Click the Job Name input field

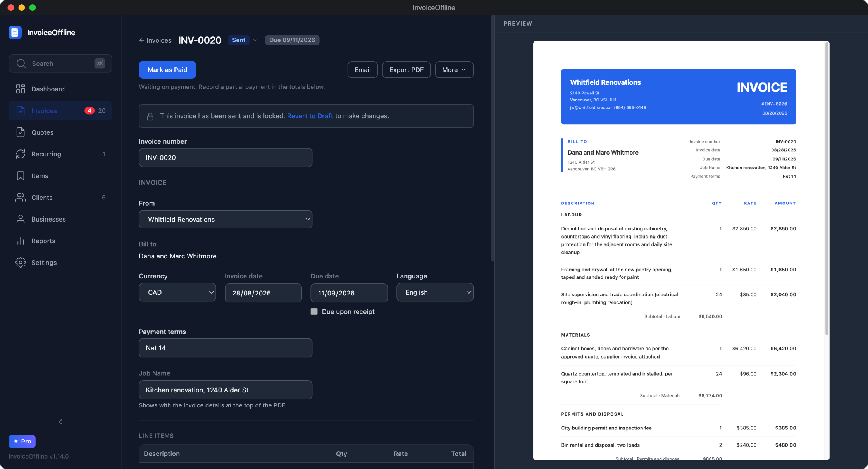coord(226,390)
